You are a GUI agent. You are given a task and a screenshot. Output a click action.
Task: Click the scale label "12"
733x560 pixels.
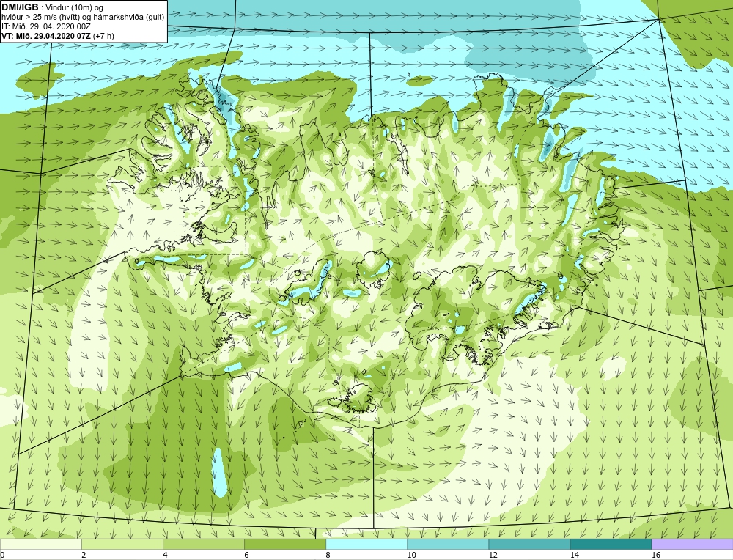click(x=493, y=555)
